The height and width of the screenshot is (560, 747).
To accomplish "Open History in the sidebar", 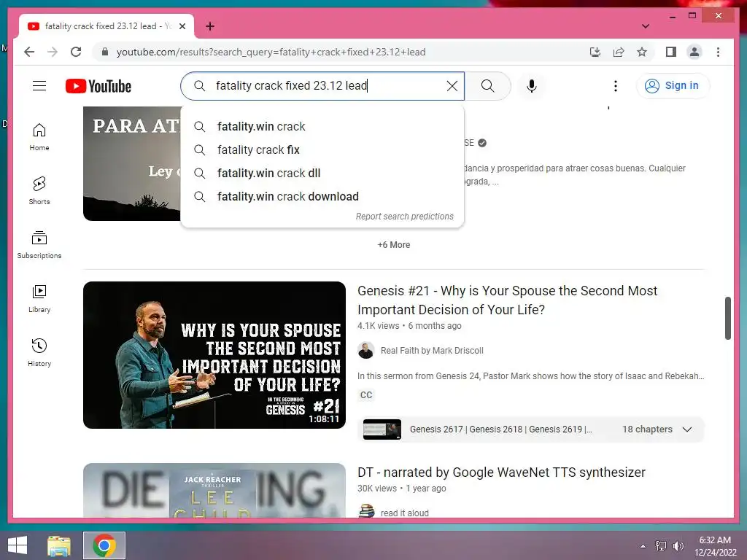I will point(39,352).
